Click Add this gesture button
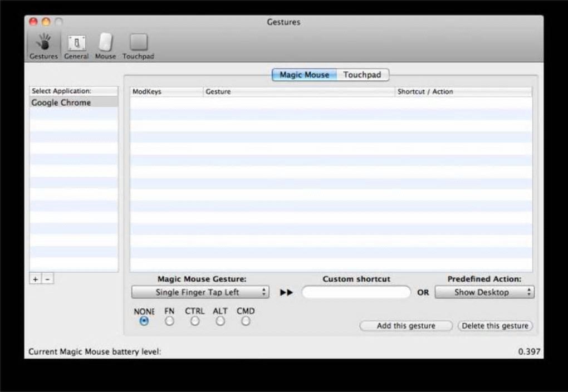 click(406, 326)
